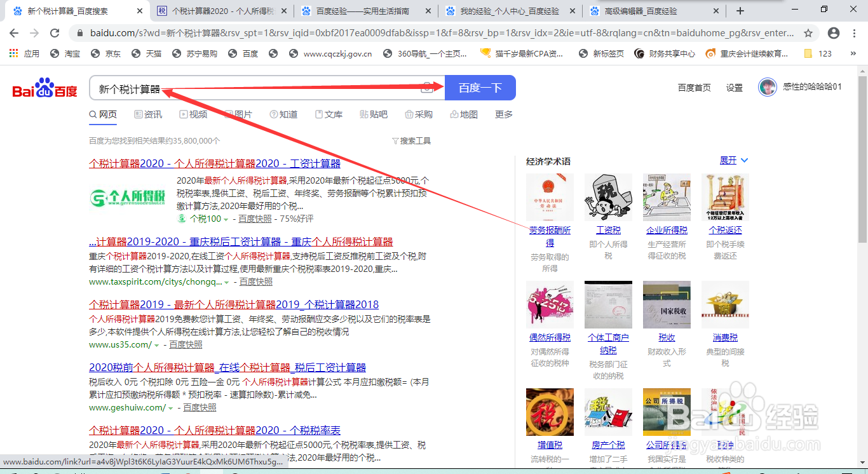Click the camera image search icon
Screen dimensions: 868x474
click(427, 88)
